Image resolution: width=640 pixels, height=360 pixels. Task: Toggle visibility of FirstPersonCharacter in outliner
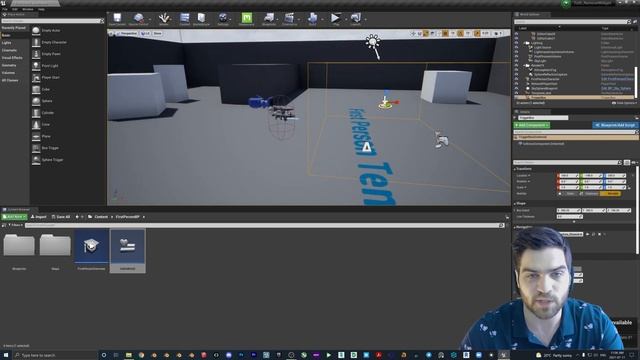[516, 79]
